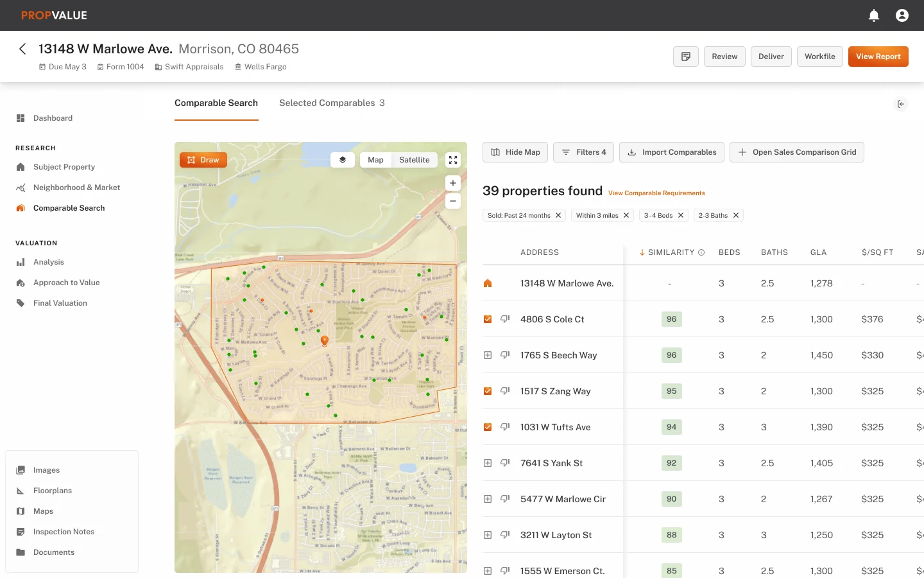Zoom out on the map
The width and height of the screenshot is (924, 578).
point(453,201)
